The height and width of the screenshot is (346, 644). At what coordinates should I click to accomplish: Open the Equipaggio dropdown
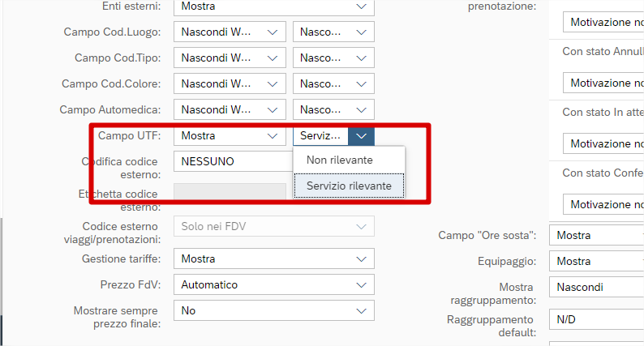(596, 262)
